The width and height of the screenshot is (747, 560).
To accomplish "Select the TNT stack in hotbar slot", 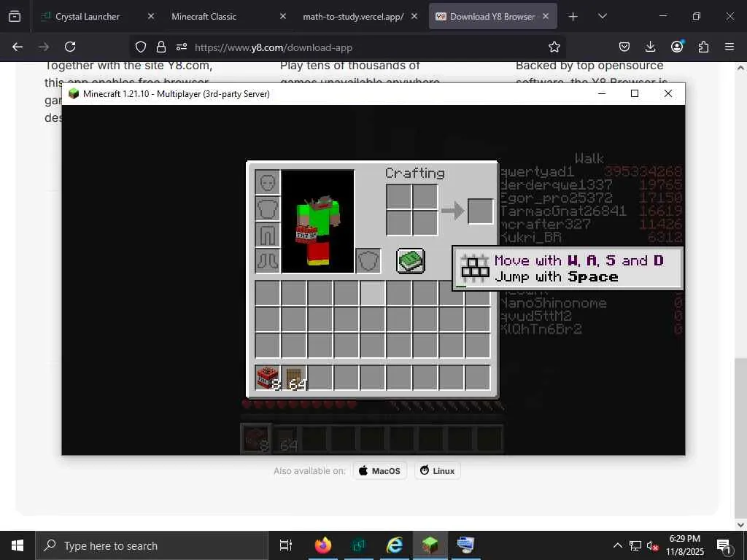I will pyautogui.click(x=268, y=378).
